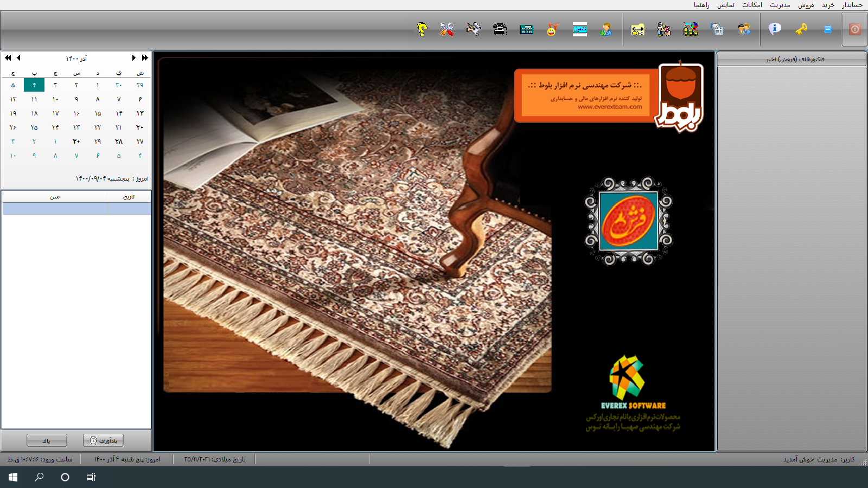Click the یادآوری reminder button
This screenshot has height=488, width=868.
pyautogui.click(x=103, y=441)
